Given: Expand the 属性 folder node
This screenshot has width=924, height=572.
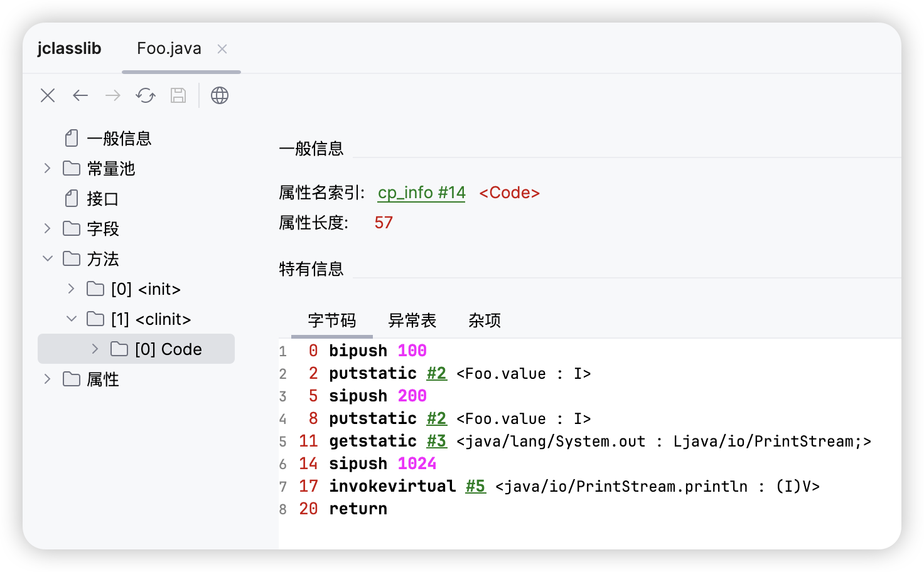Looking at the screenshot, I should click(x=47, y=379).
